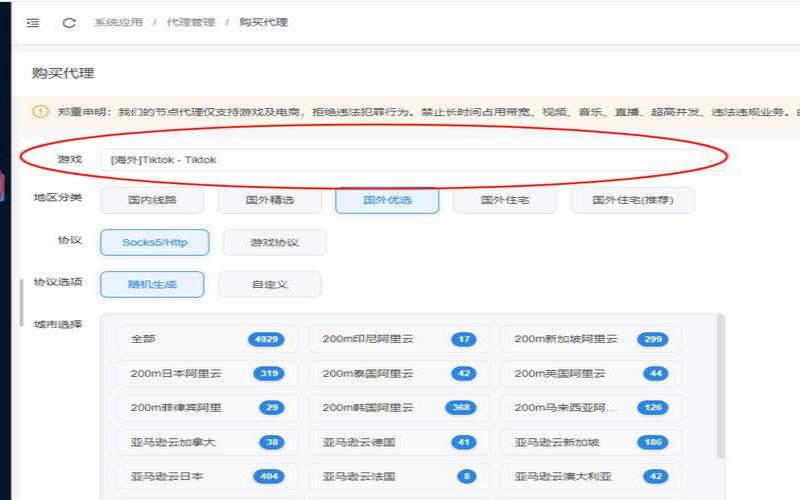Select the 随机生成 protocol option

pyautogui.click(x=152, y=284)
